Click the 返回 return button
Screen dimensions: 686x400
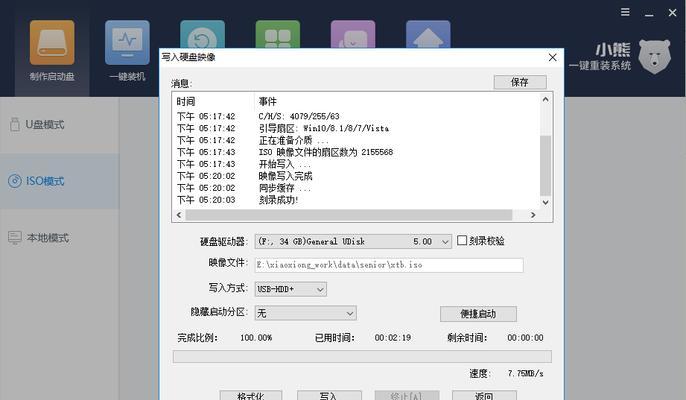tap(484, 395)
